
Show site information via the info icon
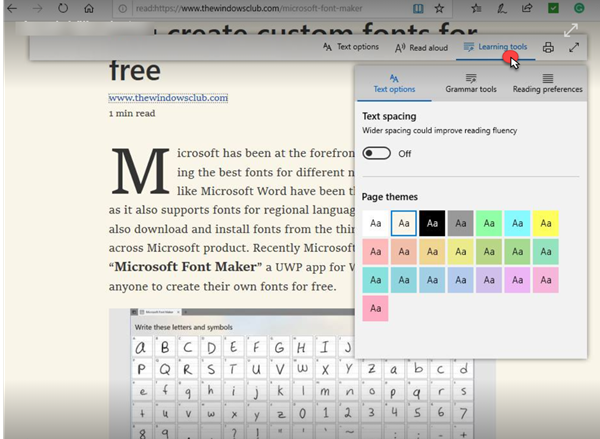click(x=122, y=8)
